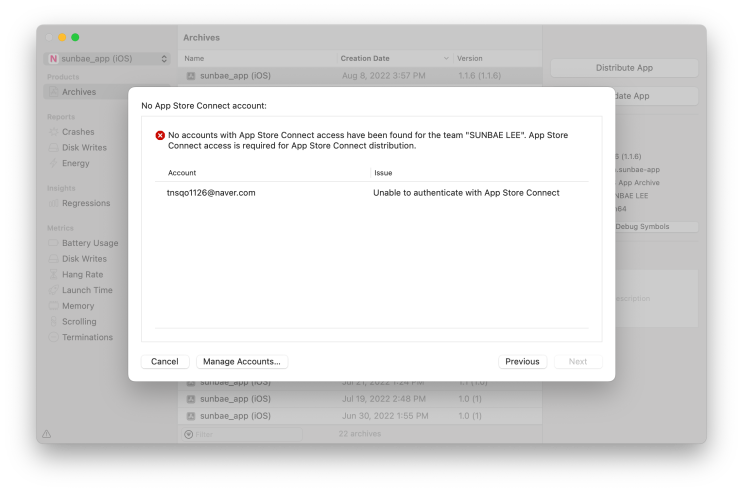743x492 pixels.
Task: Select Battery Usage metric
Action: point(90,243)
